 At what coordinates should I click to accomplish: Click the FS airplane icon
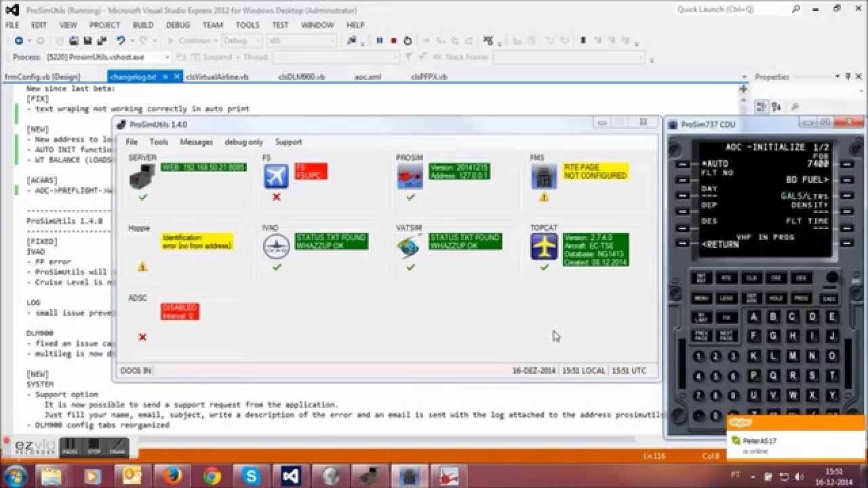pyautogui.click(x=276, y=177)
